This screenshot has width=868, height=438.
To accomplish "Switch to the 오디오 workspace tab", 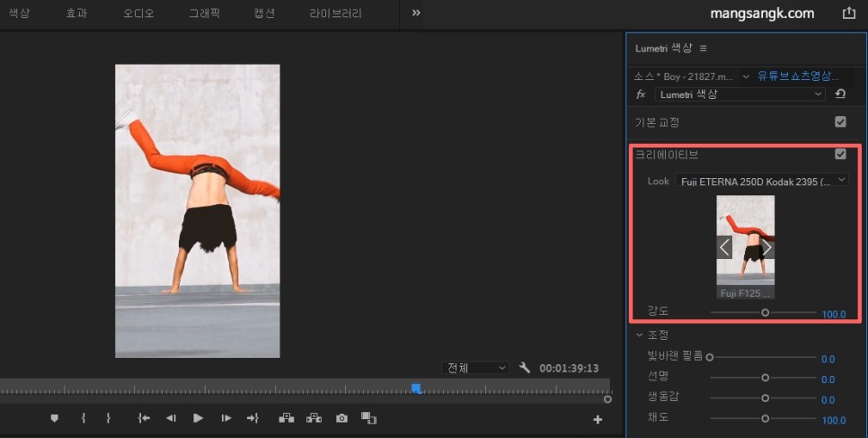I will click(138, 13).
